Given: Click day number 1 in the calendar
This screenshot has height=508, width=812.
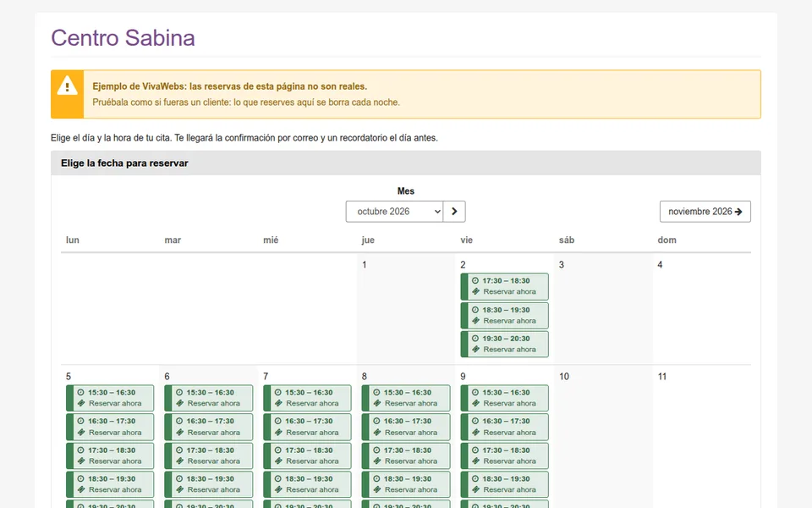Looking at the screenshot, I should pyautogui.click(x=365, y=265).
